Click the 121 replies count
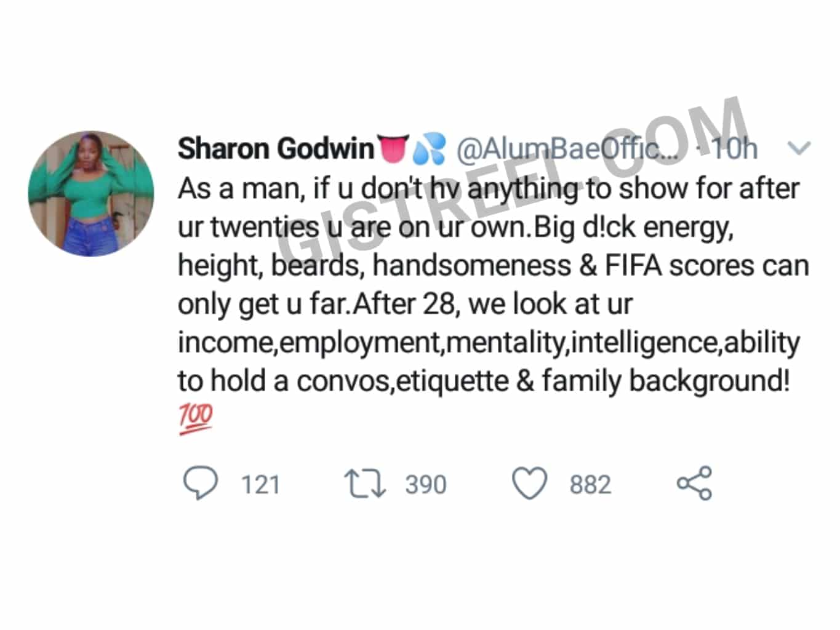The image size is (840, 630). tap(261, 485)
